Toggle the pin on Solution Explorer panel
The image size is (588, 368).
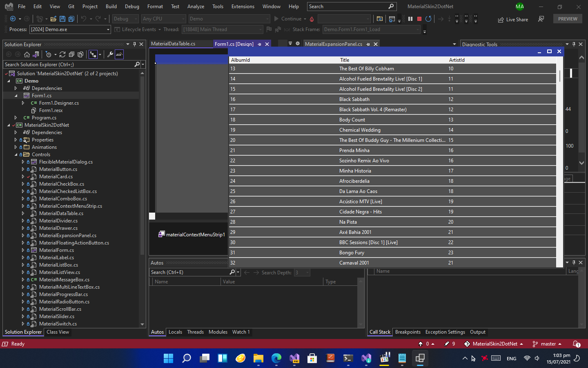(x=134, y=44)
